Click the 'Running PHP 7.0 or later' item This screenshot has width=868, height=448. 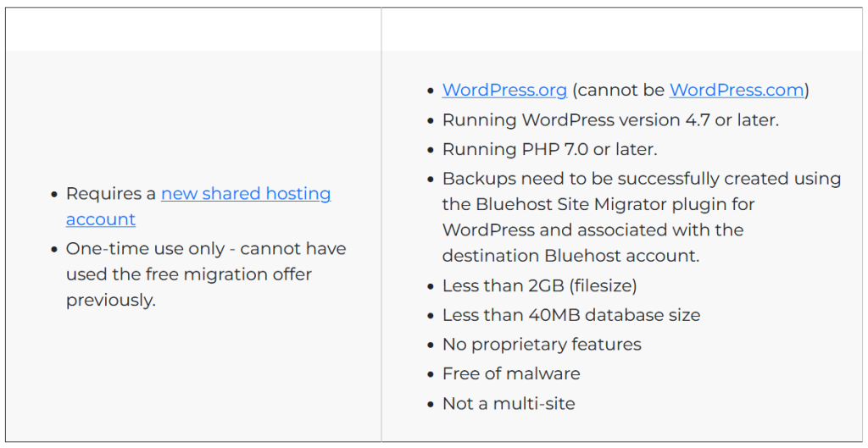coord(549,149)
